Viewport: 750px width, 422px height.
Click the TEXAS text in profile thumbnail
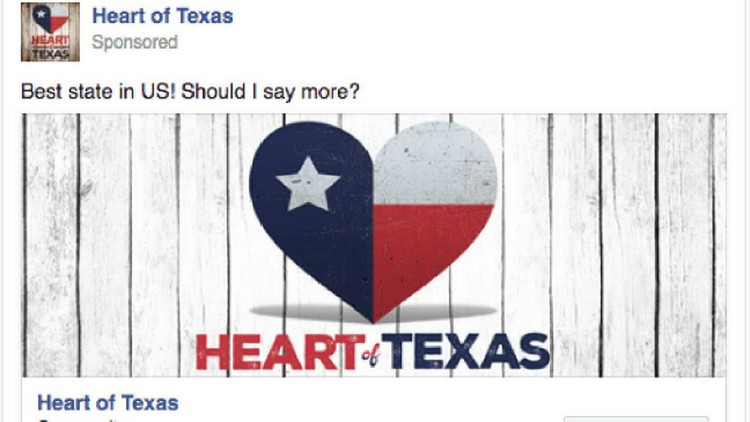[50, 54]
